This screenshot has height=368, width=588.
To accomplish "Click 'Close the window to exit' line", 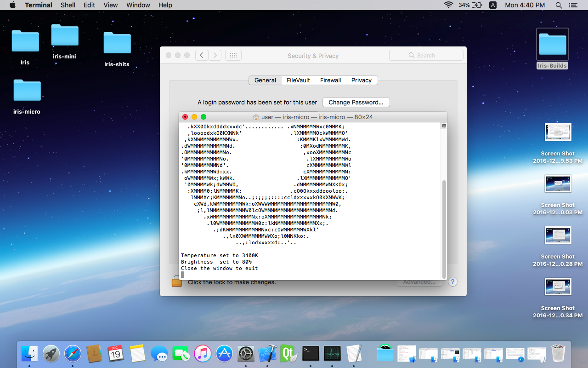I will pyautogui.click(x=220, y=268).
